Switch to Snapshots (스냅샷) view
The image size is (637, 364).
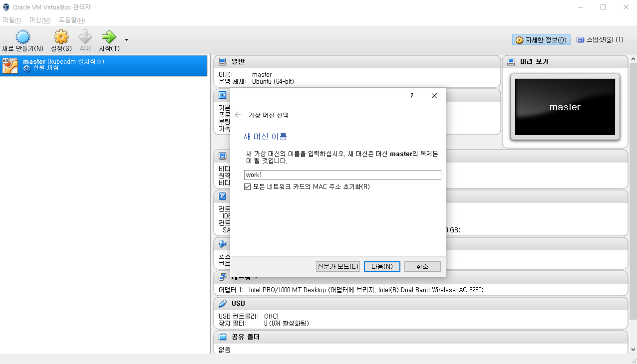click(x=600, y=40)
